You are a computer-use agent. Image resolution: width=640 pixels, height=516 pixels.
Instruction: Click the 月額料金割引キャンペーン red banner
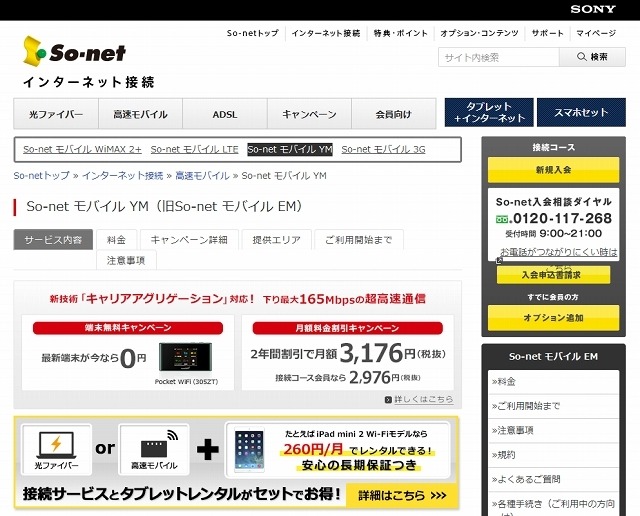pos(347,328)
